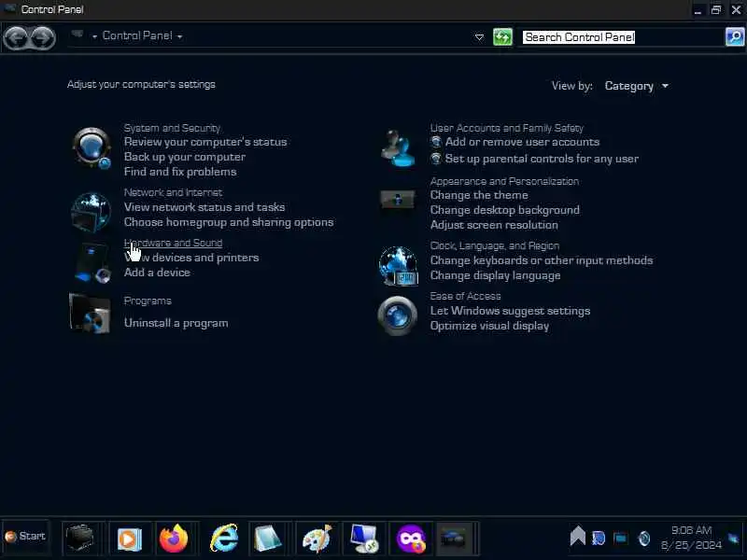
Task: Open the Ease of Access icon
Action: point(398,315)
